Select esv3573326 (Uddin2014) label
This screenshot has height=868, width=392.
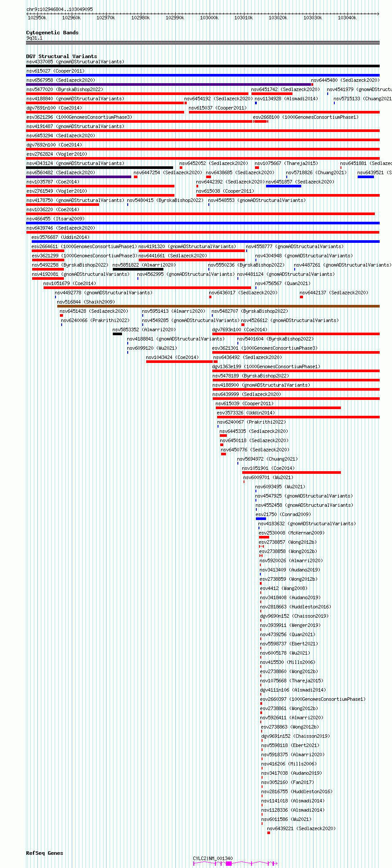(x=246, y=413)
